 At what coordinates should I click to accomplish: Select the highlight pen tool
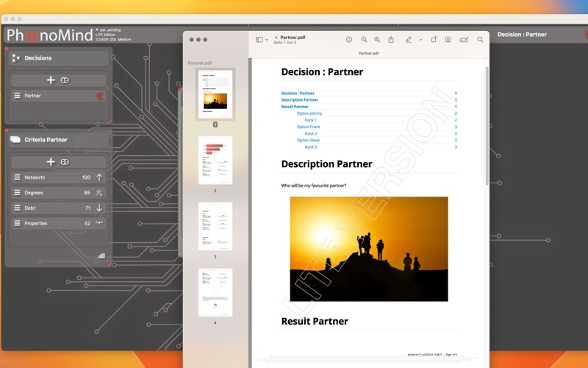click(x=409, y=40)
